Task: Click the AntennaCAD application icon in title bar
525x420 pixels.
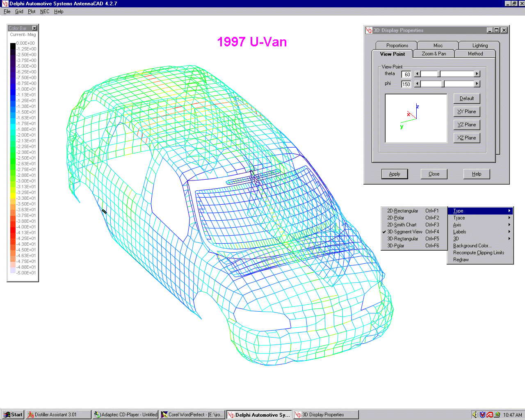Action: [5, 4]
